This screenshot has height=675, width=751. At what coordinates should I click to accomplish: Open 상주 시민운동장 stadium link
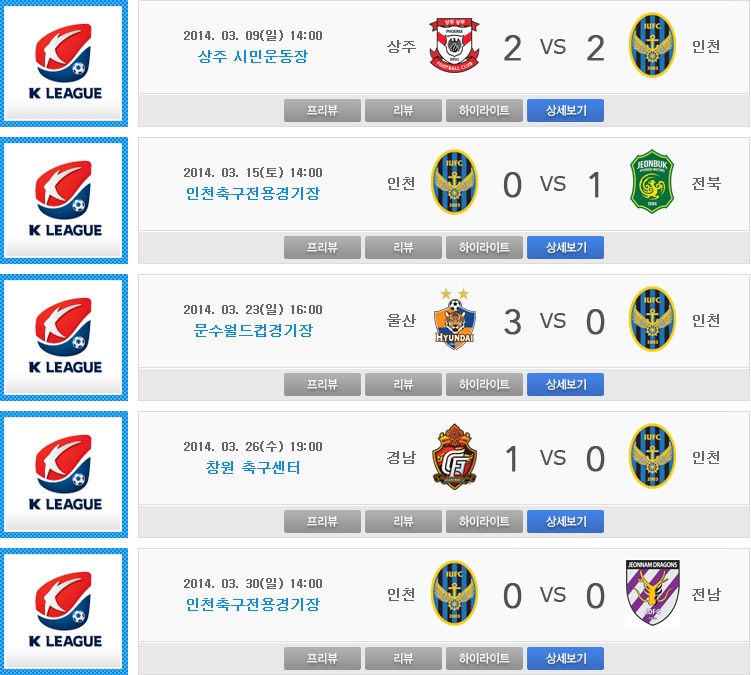(x=253, y=57)
